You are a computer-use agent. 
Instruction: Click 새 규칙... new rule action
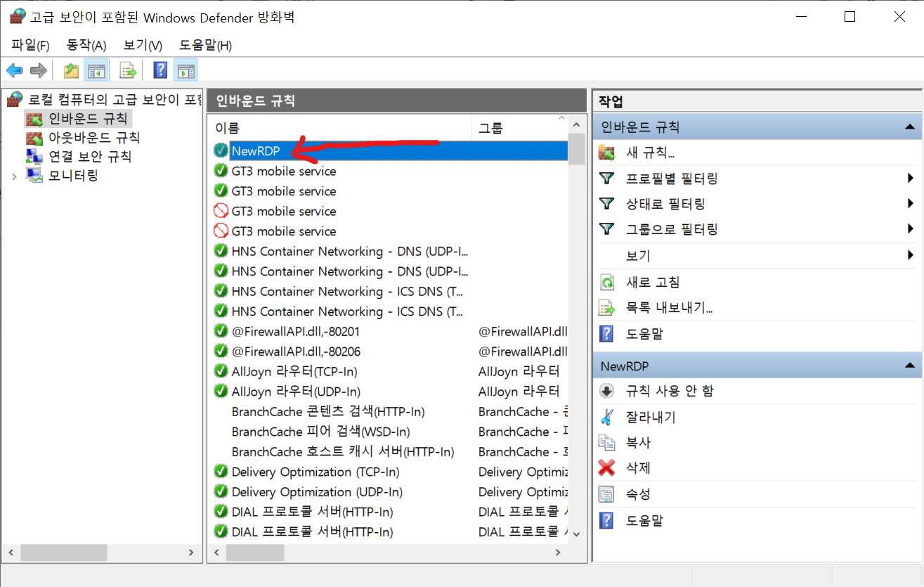pos(651,153)
